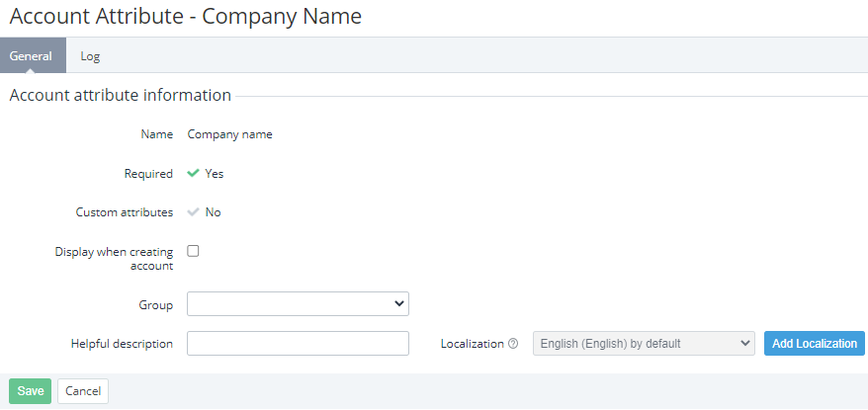
Task: Open the Log tab
Action: [x=90, y=56]
